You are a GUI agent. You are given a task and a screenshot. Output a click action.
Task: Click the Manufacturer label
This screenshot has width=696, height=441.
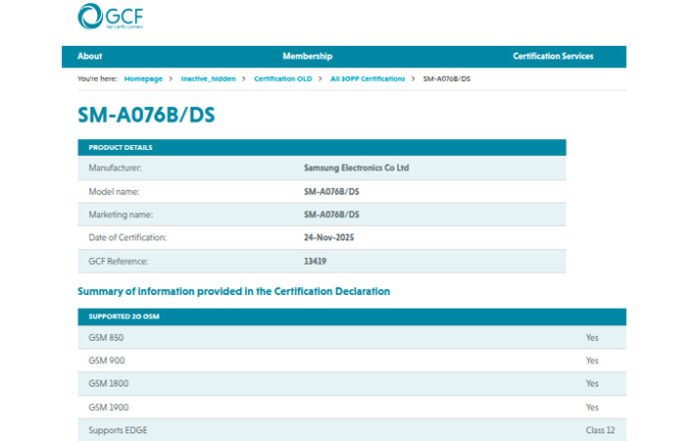pos(115,168)
